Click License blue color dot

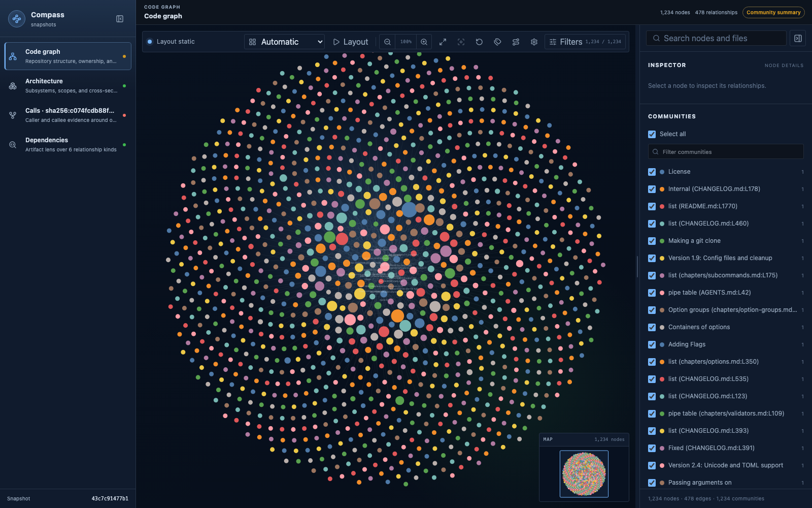coord(662,172)
